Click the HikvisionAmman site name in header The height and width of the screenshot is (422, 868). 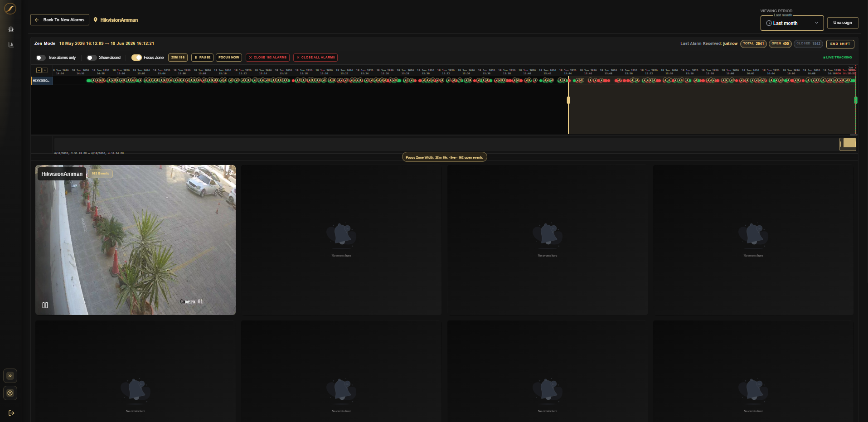tap(119, 20)
